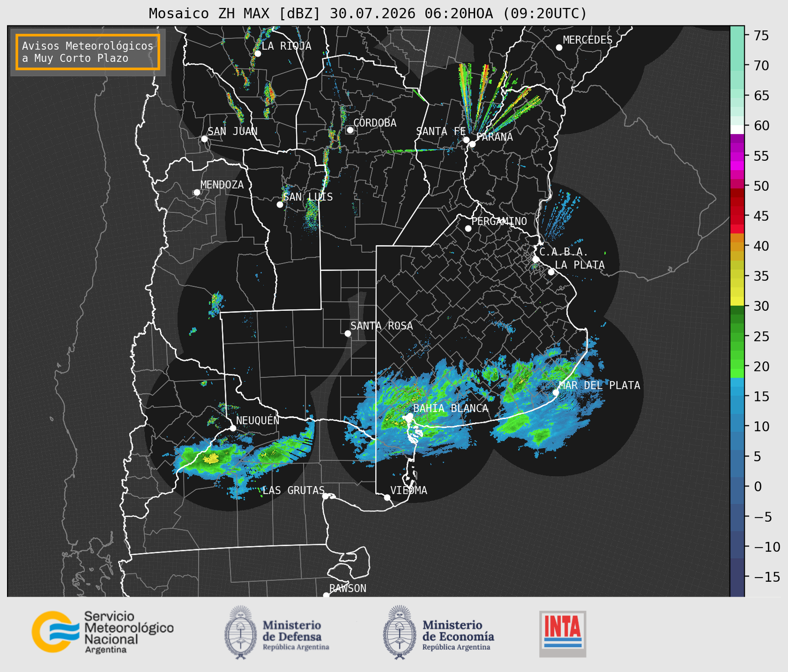Click the magenta 55 dBZ legend band
This screenshot has height=672, width=788.
coord(737,156)
